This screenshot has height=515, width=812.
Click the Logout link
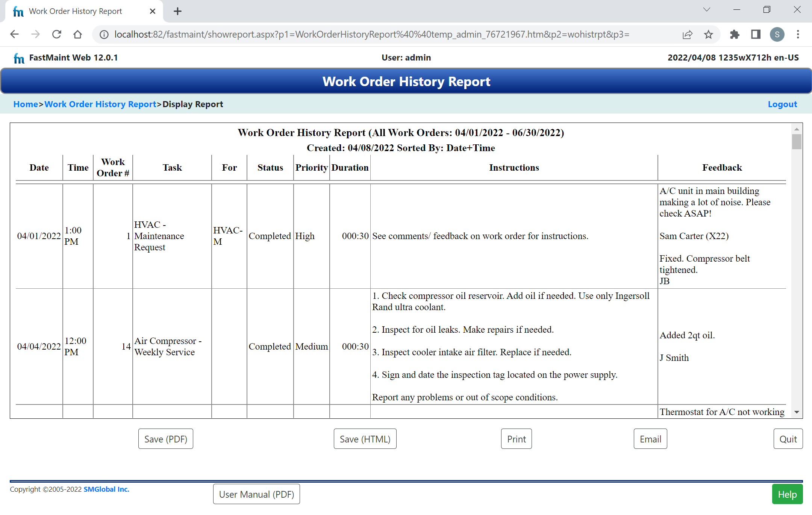tap(782, 104)
